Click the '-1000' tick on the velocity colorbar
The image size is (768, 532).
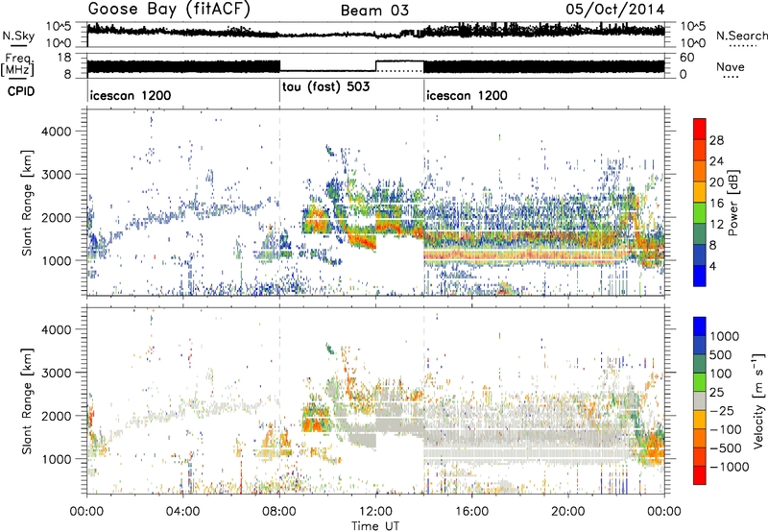tap(730, 467)
